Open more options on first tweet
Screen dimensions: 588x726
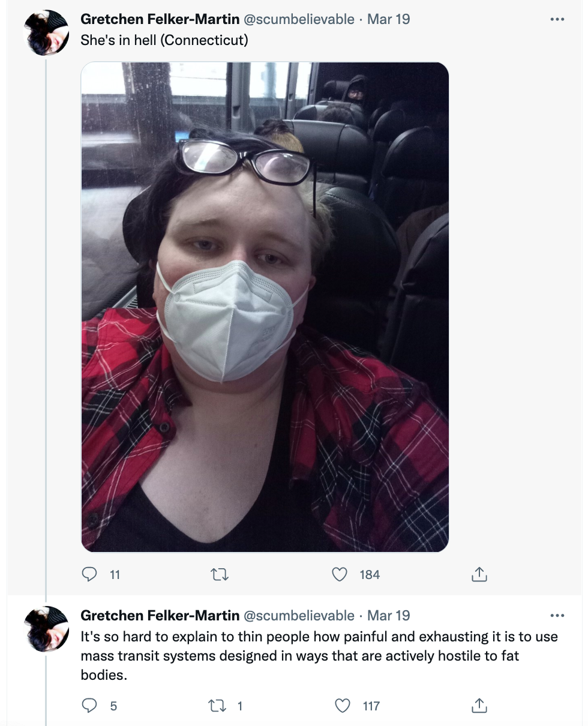click(x=557, y=19)
